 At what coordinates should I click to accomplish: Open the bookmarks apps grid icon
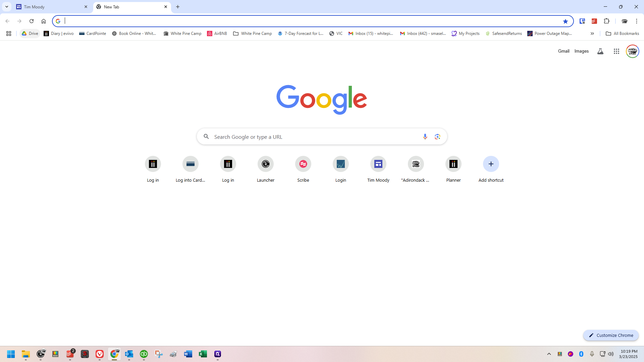(9, 34)
